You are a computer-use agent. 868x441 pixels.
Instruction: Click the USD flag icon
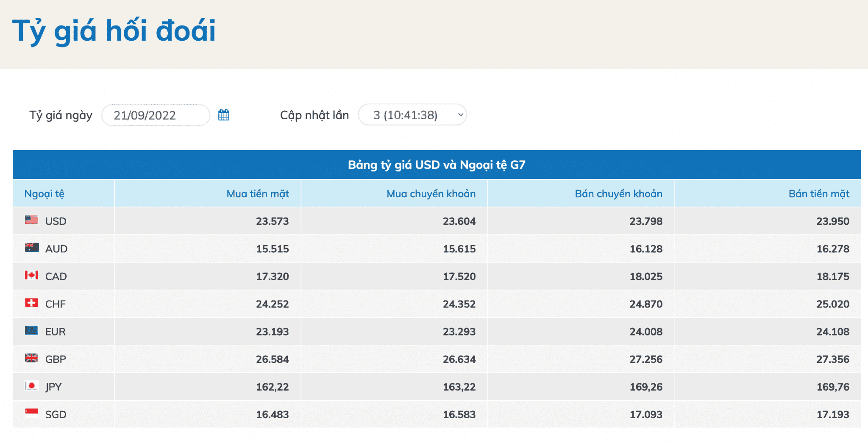coord(31,220)
